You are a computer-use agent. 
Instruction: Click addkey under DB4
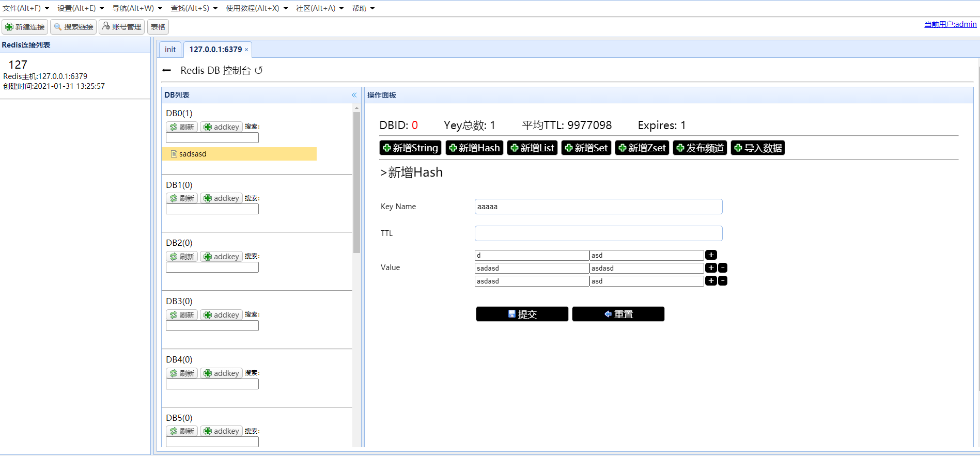click(x=221, y=373)
